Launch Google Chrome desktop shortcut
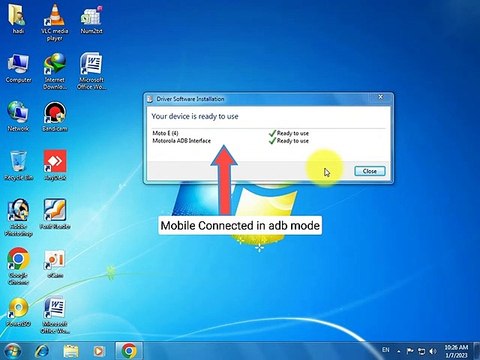 click(18, 266)
